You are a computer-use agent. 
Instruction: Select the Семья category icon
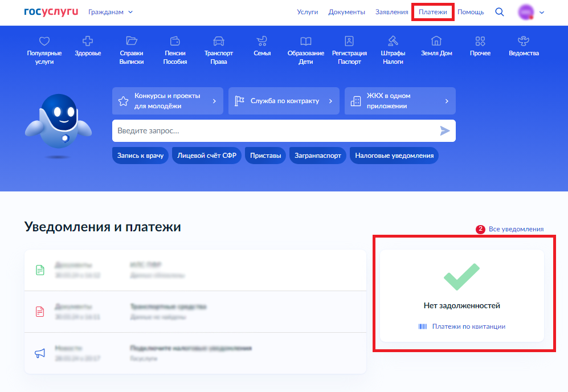tap(261, 41)
